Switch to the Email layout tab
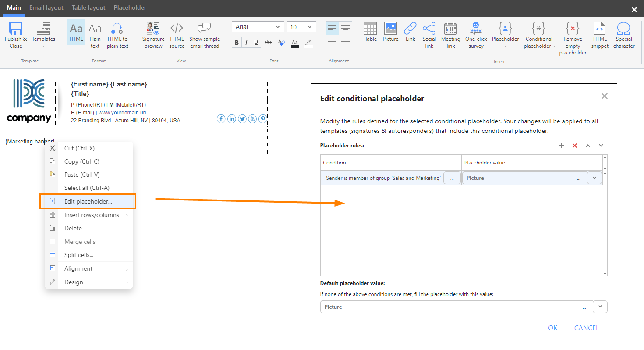This screenshot has width=644, height=350. coord(46,7)
